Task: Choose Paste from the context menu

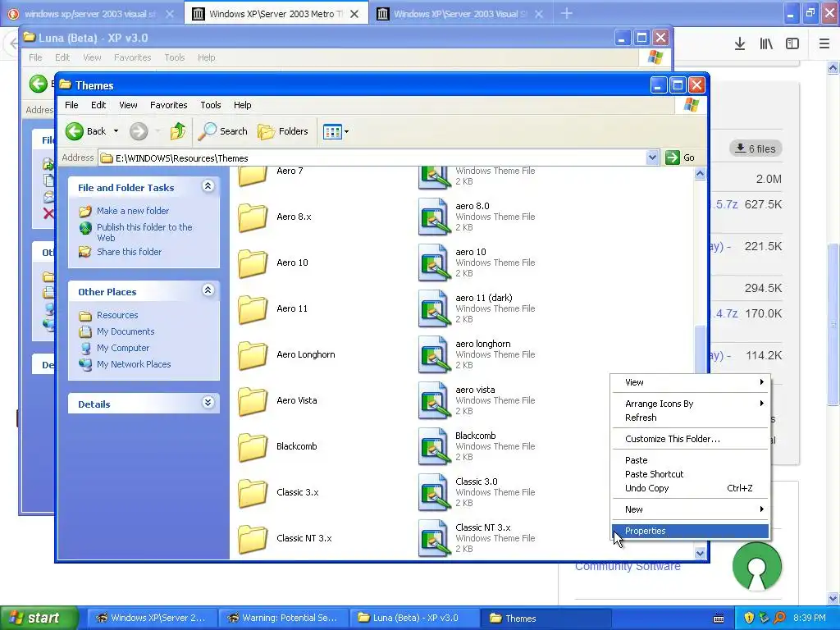Action: pos(690,460)
